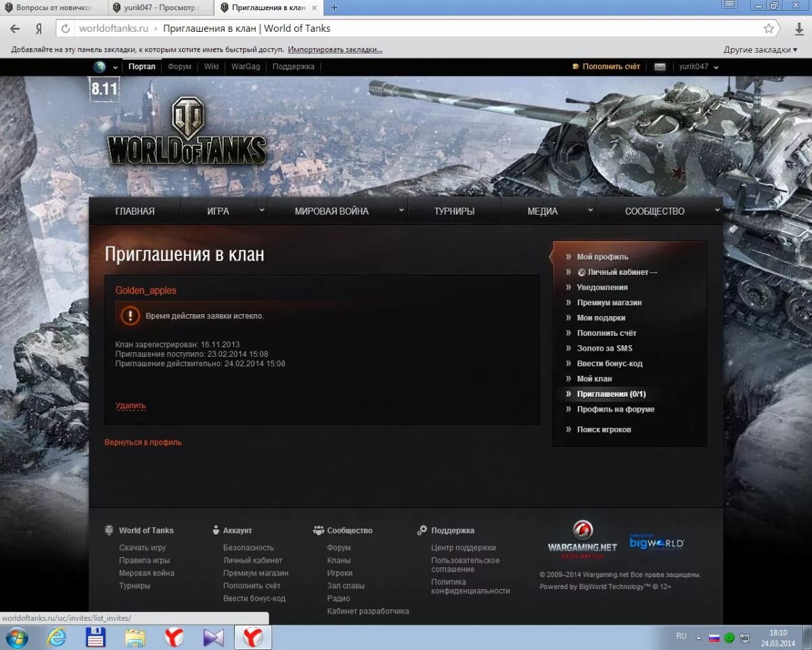The width and height of the screenshot is (812, 650).
Task: Click Wiki in the top portal bar
Action: point(211,67)
